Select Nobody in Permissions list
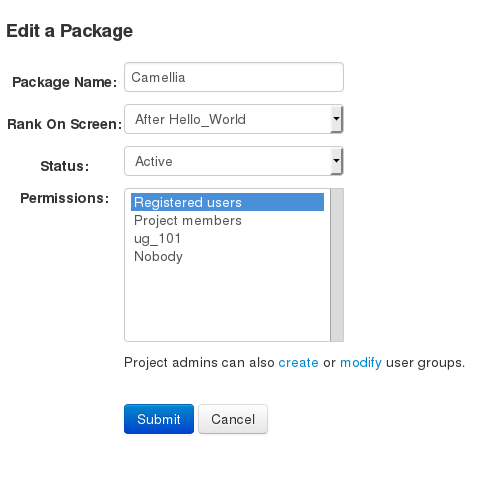The height and width of the screenshot is (482, 500). click(227, 256)
